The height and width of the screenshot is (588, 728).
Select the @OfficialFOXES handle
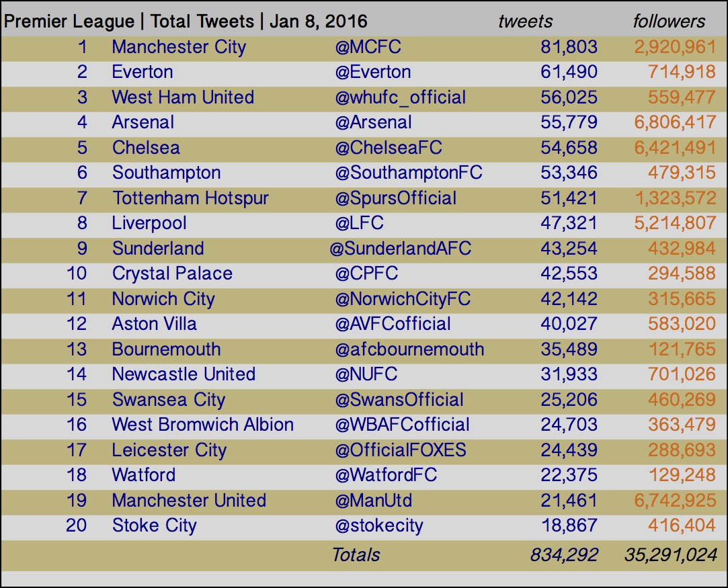(401, 450)
